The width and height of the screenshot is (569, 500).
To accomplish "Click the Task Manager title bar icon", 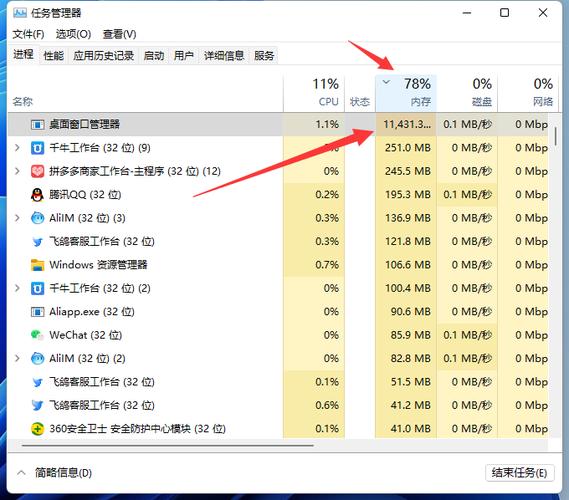I will coord(20,13).
